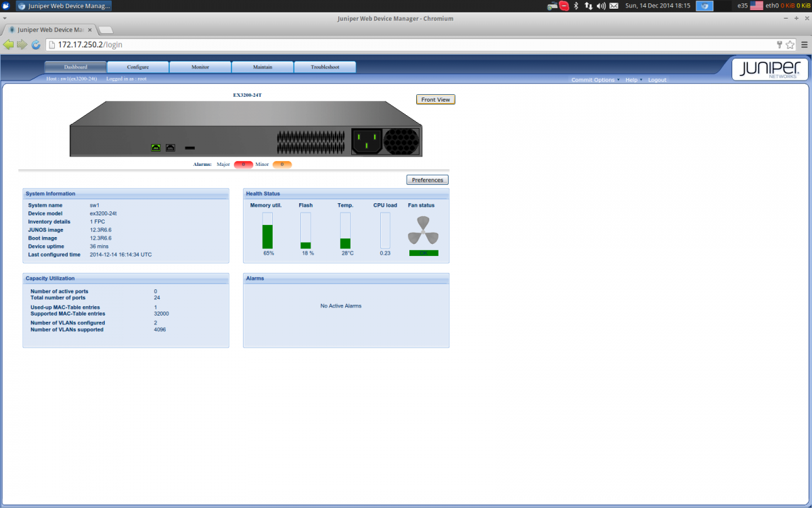Open the Chromium hamburger menu
This screenshot has width=812, height=508.
pyautogui.click(x=804, y=45)
